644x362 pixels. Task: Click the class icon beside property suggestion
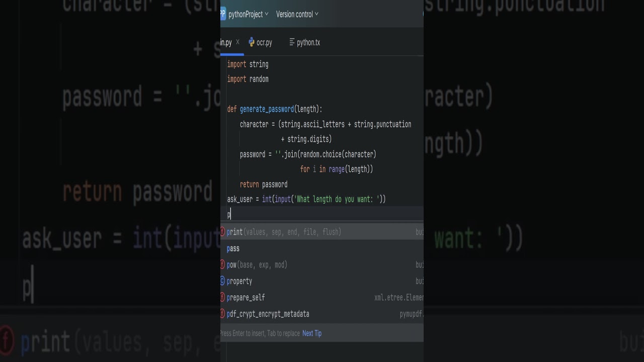tap(222, 281)
